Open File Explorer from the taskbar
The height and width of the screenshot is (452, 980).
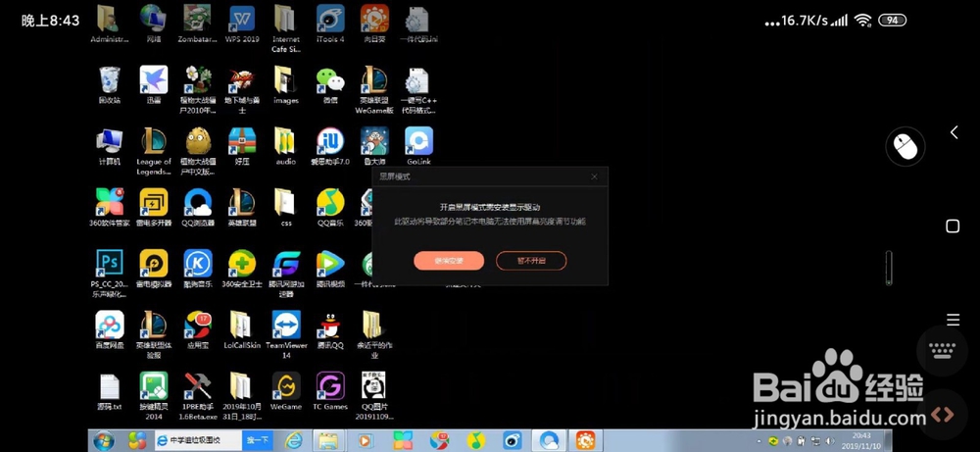pyautogui.click(x=328, y=441)
